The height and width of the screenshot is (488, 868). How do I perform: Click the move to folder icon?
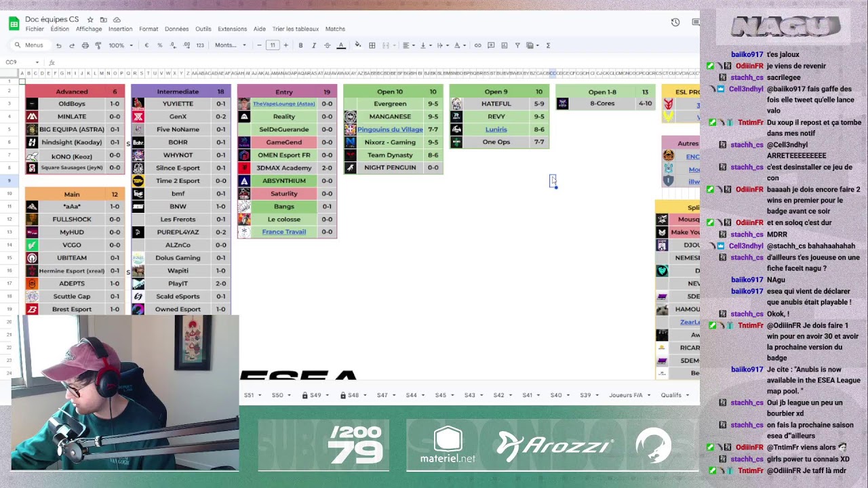(x=103, y=20)
